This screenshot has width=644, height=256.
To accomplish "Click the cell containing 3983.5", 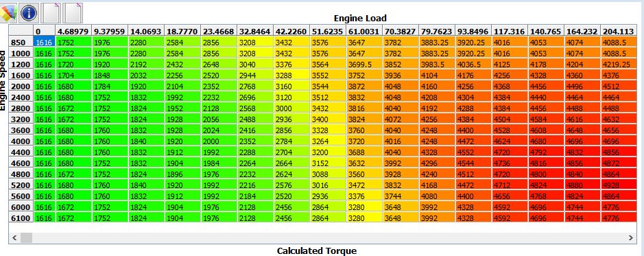I will (x=437, y=65).
